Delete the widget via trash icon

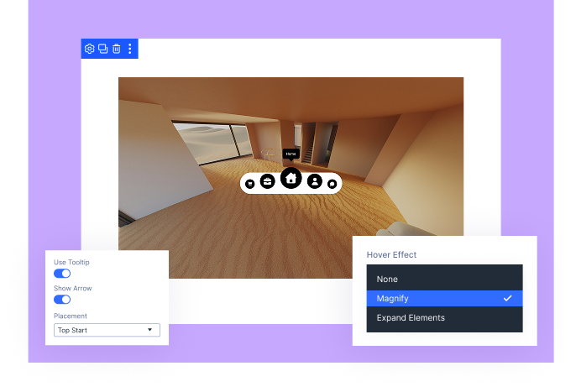[x=117, y=49]
